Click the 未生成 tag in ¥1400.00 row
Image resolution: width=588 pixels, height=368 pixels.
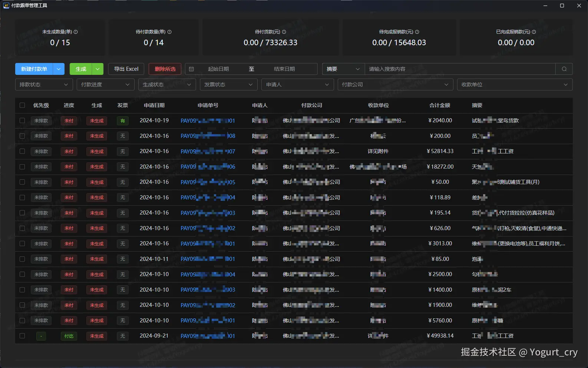[x=97, y=290]
